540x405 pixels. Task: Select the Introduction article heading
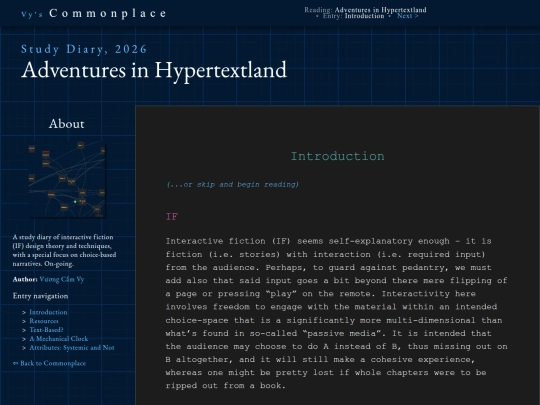[338, 156]
